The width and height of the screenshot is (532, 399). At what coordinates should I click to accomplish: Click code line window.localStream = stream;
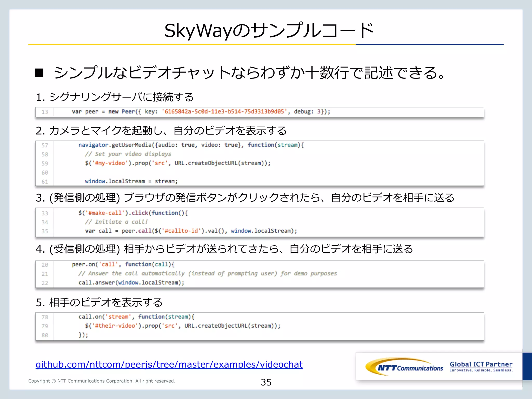[x=131, y=181]
